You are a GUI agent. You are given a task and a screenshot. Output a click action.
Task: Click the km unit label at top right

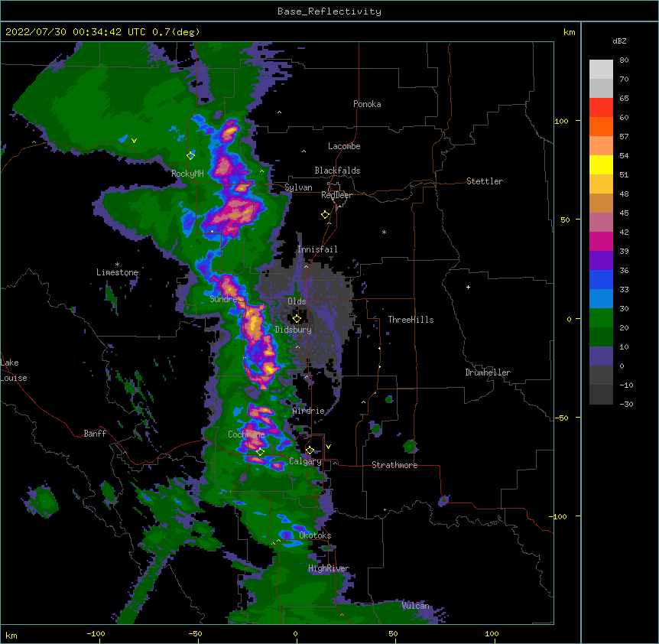pos(569,32)
